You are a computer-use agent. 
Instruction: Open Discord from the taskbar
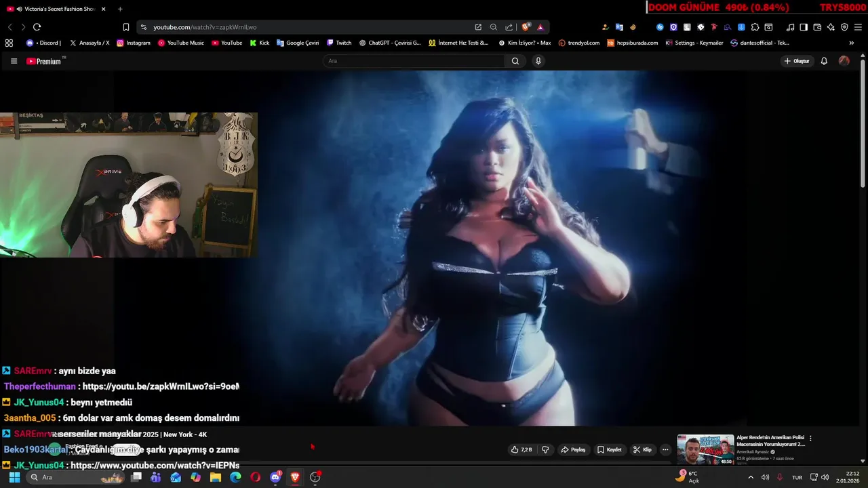[275, 477]
